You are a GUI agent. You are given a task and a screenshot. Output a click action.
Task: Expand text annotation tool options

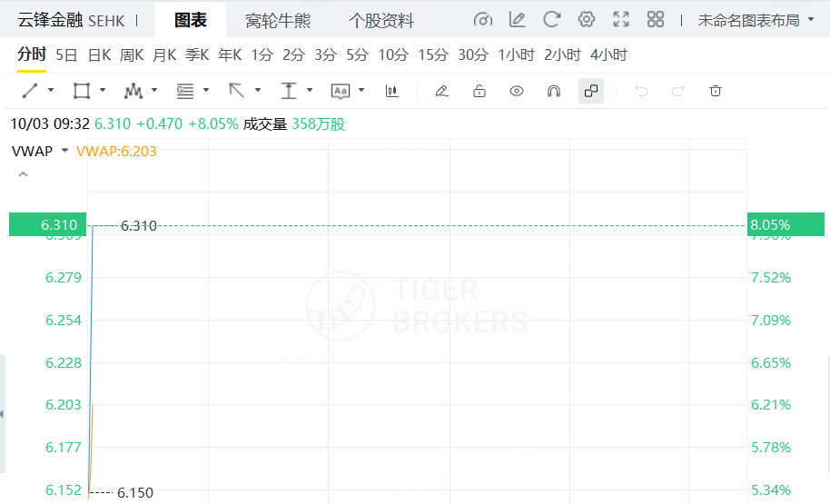(x=361, y=91)
